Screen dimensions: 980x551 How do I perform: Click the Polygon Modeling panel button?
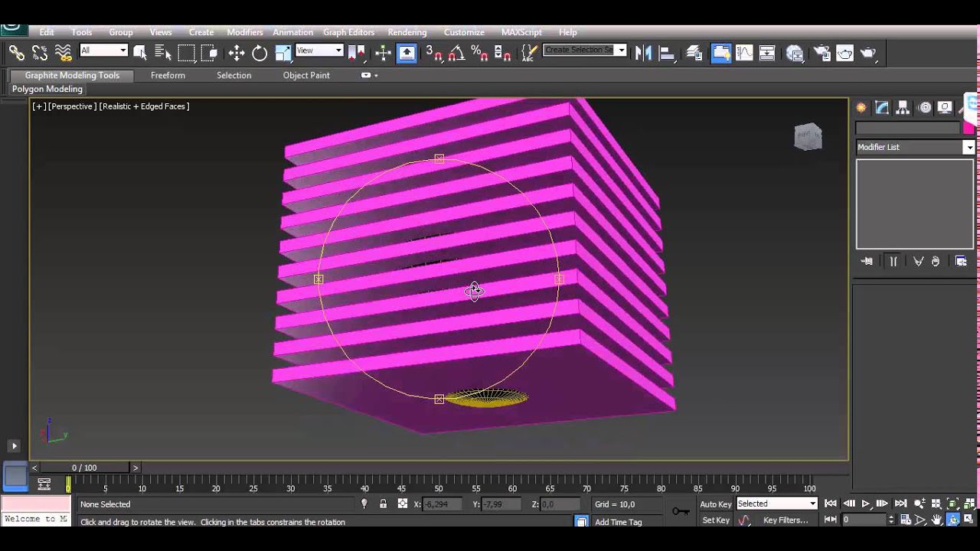click(47, 89)
